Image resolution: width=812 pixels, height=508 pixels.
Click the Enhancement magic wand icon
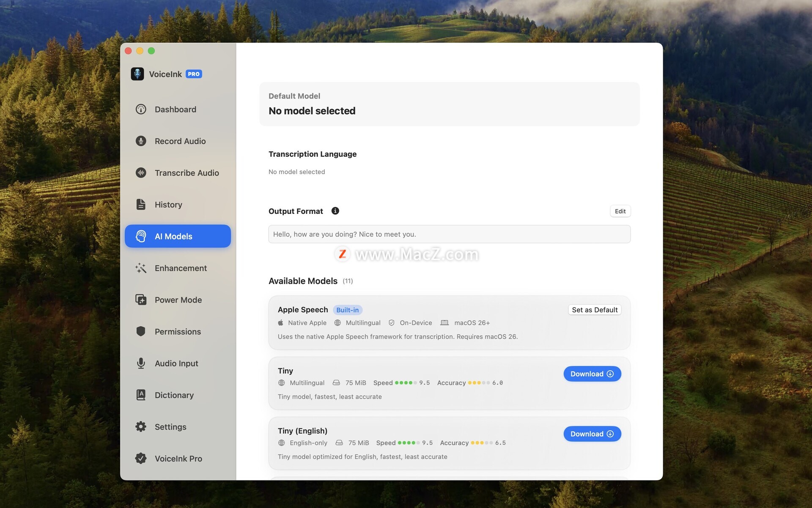click(141, 268)
